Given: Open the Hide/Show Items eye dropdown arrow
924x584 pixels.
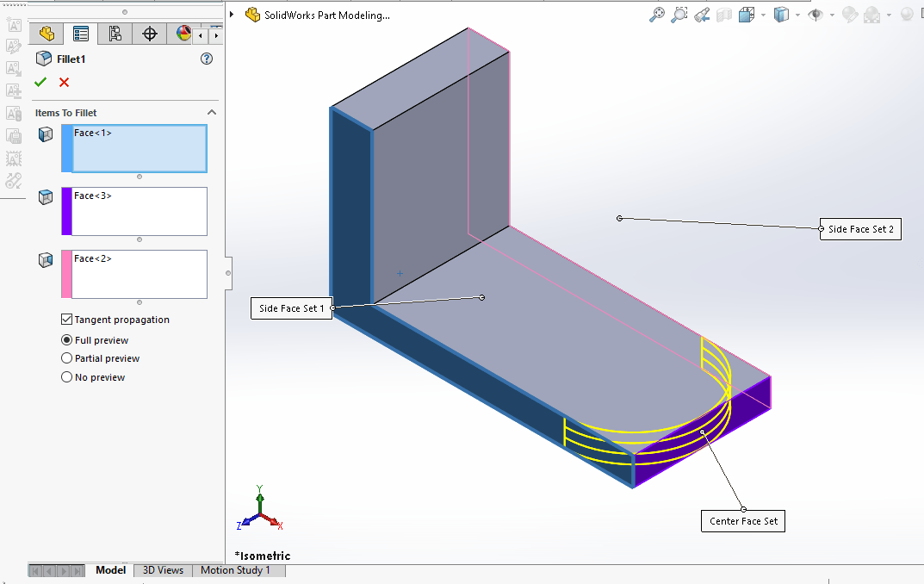Looking at the screenshot, I should coord(832,16).
